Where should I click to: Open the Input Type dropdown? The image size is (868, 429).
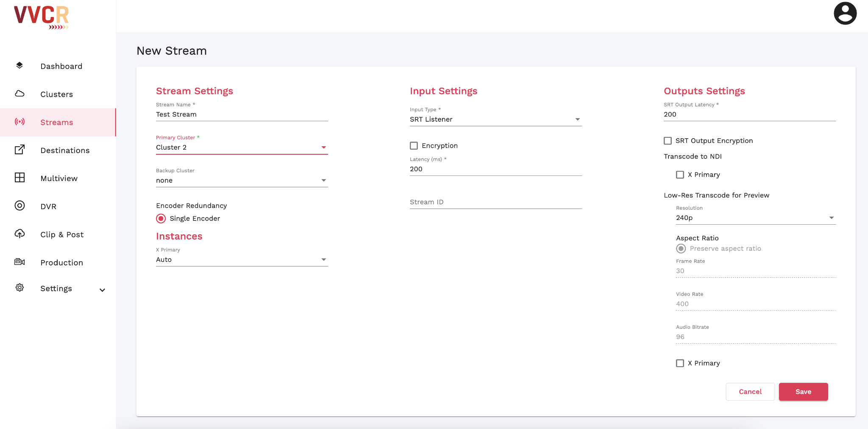(x=495, y=120)
